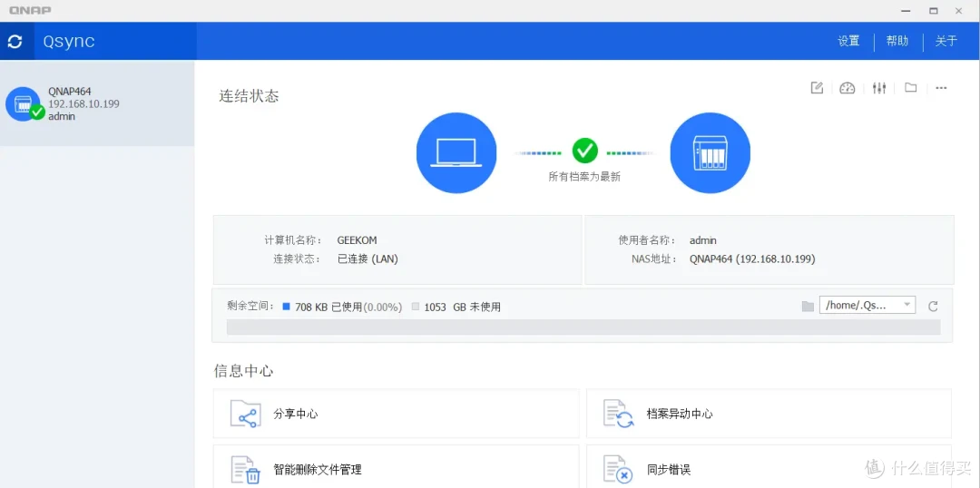The image size is (980, 488).
Task: Click the 信息中心 heading
Action: click(x=244, y=370)
